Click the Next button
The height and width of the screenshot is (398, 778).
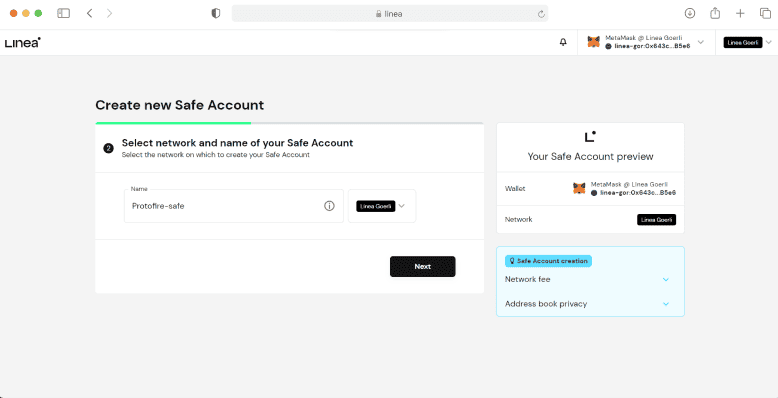tap(423, 266)
